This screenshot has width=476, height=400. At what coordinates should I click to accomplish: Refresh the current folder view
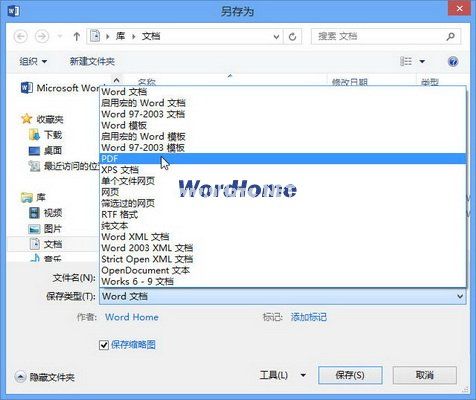[x=292, y=37]
